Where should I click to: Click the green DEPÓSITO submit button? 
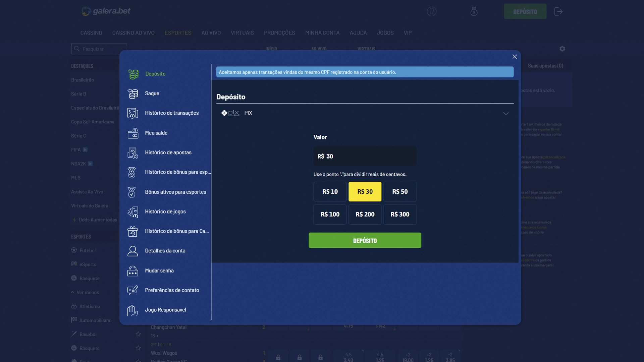point(365,240)
